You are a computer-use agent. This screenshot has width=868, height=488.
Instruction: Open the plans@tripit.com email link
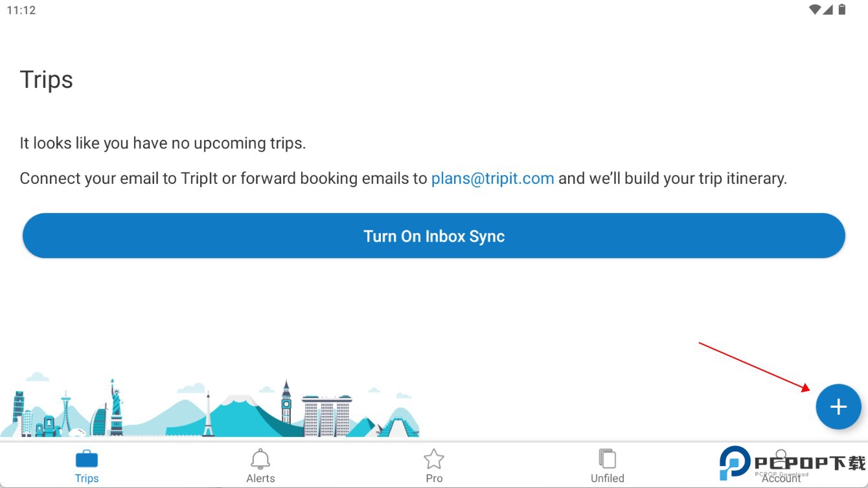(492, 179)
